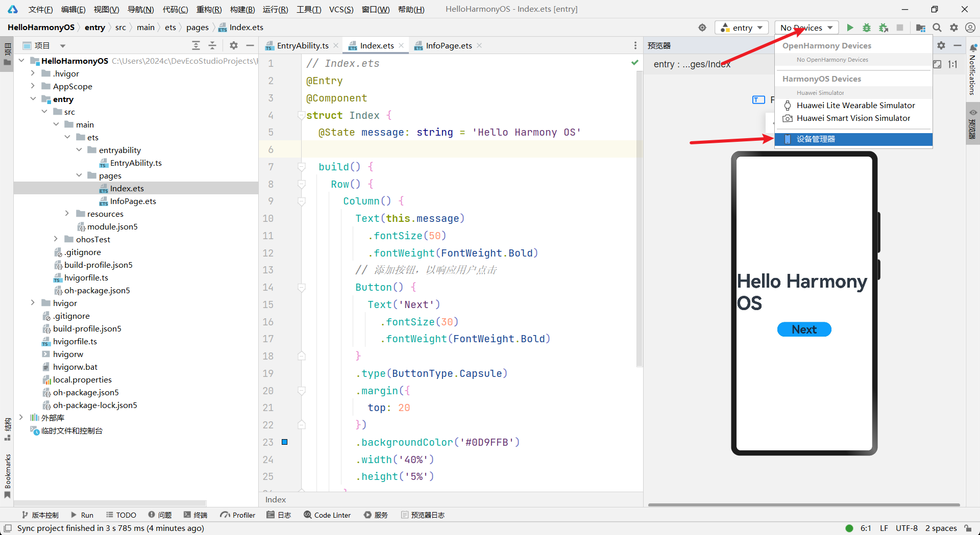This screenshot has height=535, width=980.
Task: Click the fit-to-screen icon in previewer
Action: tap(937, 64)
